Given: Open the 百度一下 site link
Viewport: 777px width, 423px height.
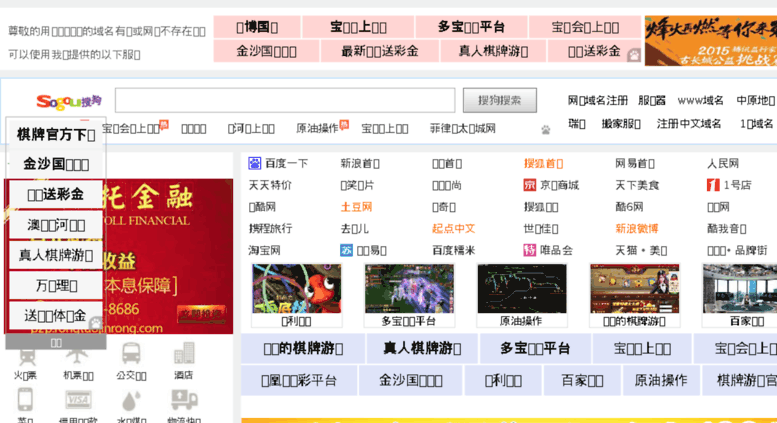Looking at the screenshot, I should coord(286,163).
